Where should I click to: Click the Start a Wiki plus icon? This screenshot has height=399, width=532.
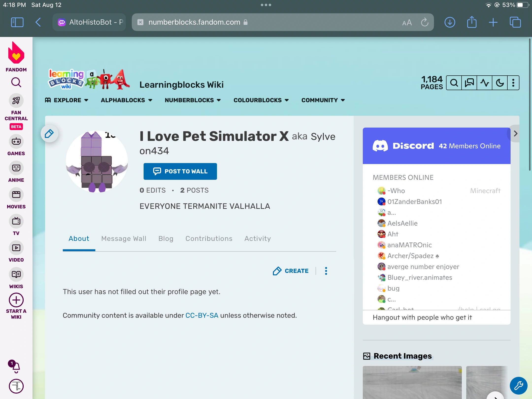pos(16,300)
